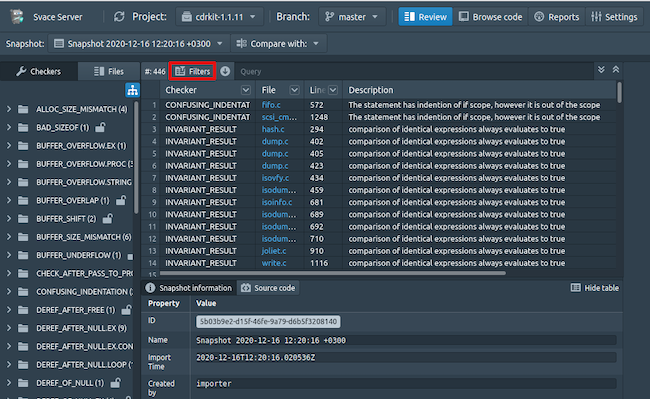The height and width of the screenshot is (399, 650).
Task: Open the master branch dropdown
Action: [352, 17]
